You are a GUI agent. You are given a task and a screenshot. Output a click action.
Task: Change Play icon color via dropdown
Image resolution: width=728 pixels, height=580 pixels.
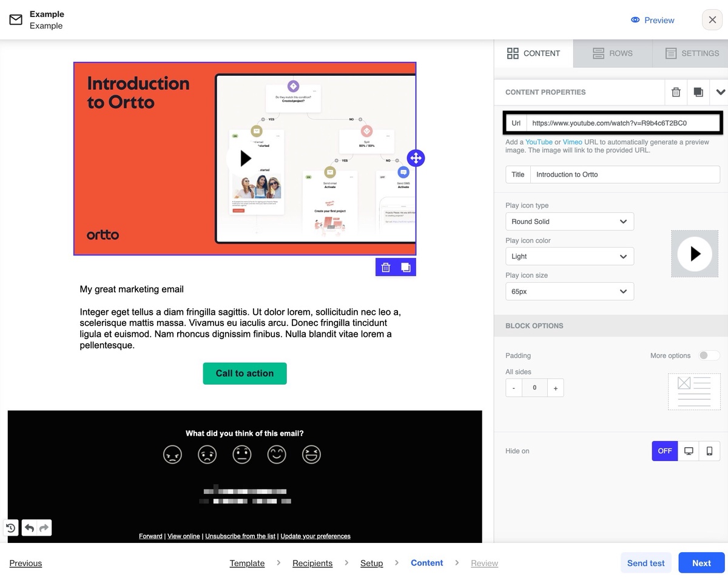pyautogui.click(x=569, y=256)
